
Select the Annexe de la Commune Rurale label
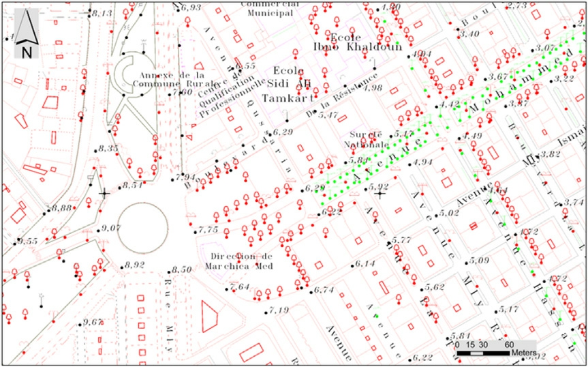click(x=170, y=80)
